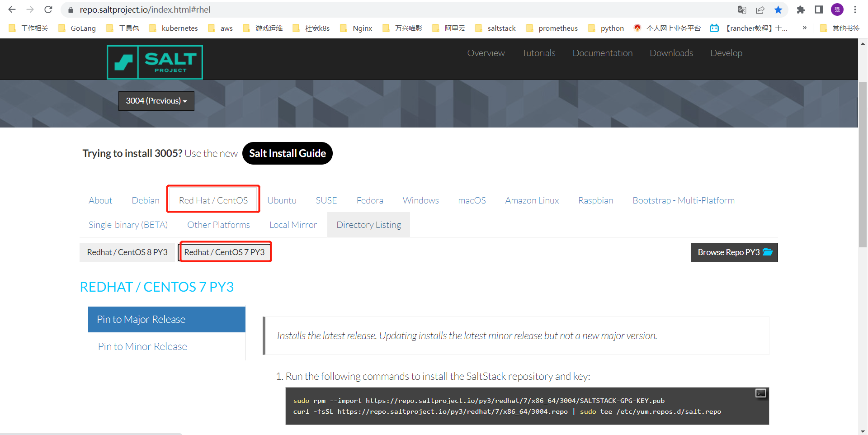Switch to the About tab
Screen dimensions: 868x435
pyautogui.click(x=100, y=200)
